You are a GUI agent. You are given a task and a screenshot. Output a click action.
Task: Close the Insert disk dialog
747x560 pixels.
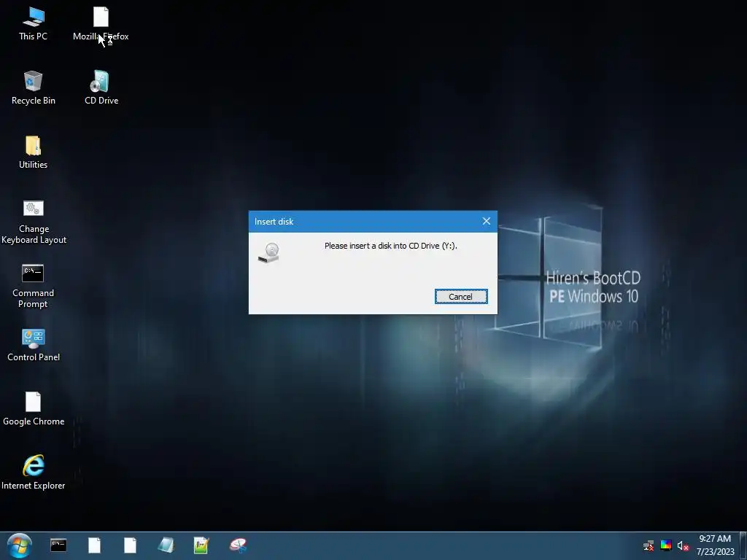tap(486, 222)
